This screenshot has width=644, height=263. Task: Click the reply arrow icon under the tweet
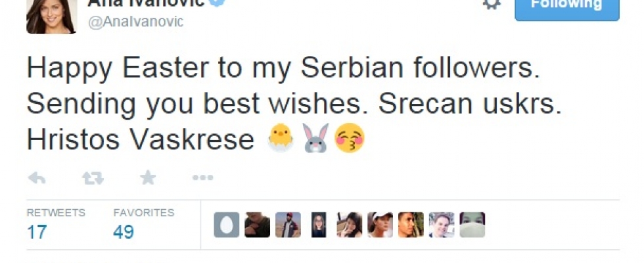[37, 178]
